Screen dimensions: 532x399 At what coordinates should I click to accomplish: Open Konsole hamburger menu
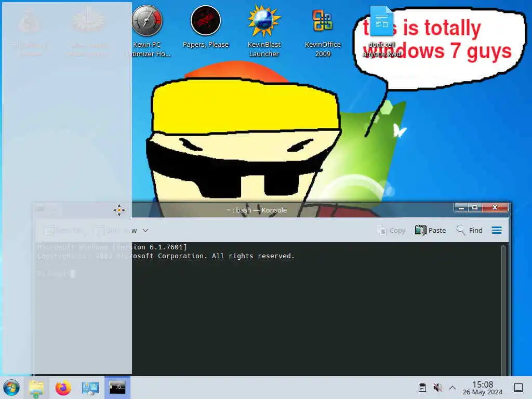pyautogui.click(x=497, y=230)
